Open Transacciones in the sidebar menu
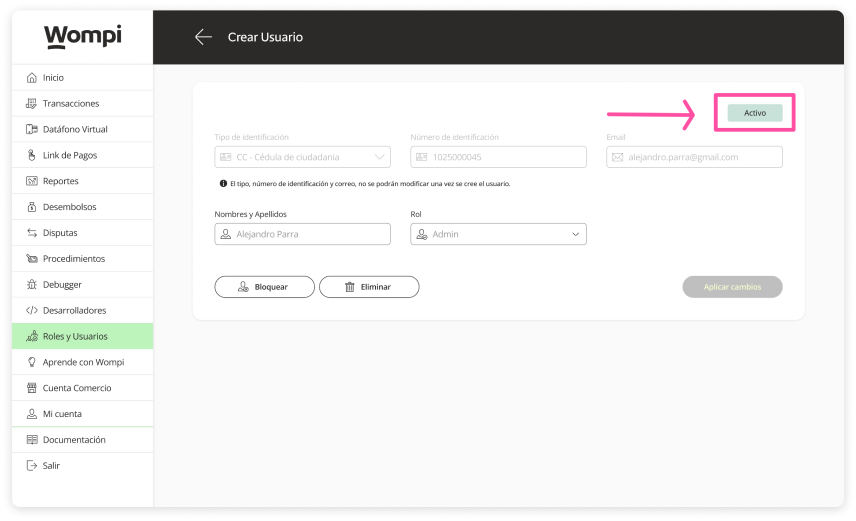 click(70, 104)
